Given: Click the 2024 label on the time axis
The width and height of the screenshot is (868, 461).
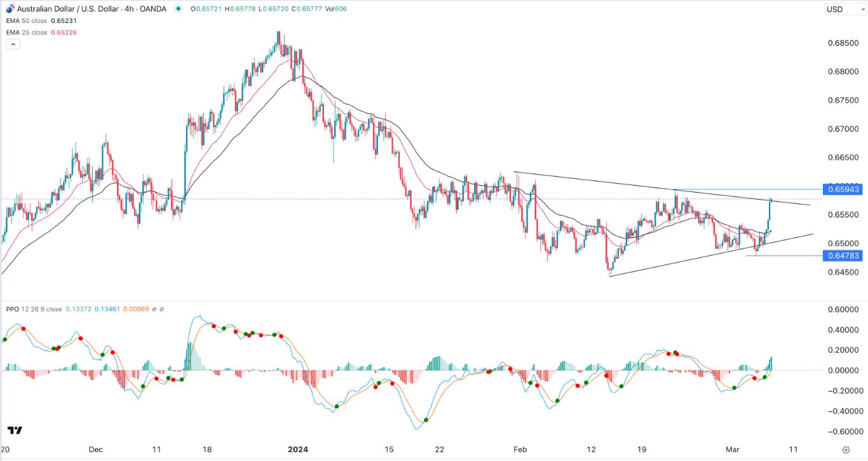Looking at the screenshot, I should pyautogui.click(x=297, y=449).
